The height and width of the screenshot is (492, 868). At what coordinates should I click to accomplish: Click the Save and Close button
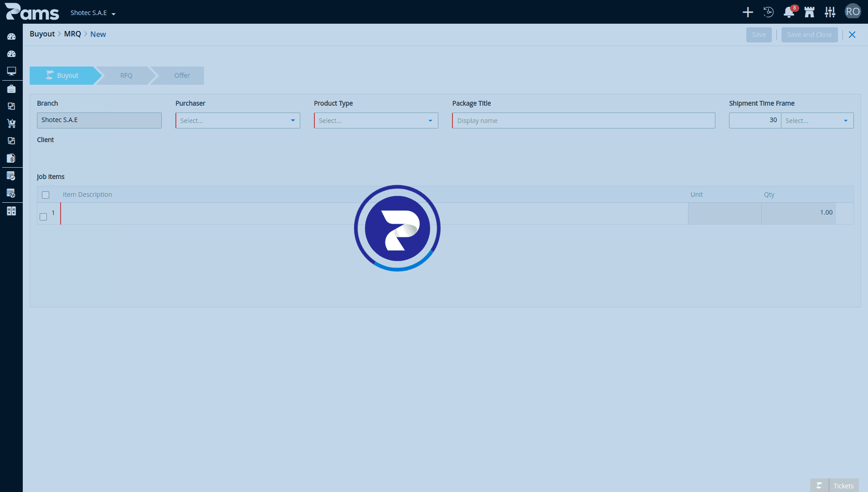tap(809, 35)
